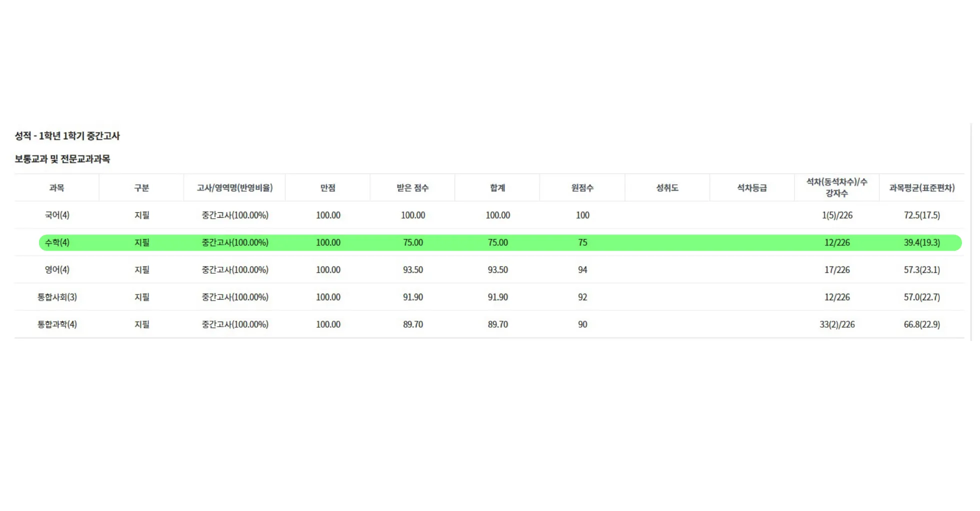The height and width of the screenshot is (511, 980).
Task: Select the 통합과학(4) subject cell
Action: tap(57, 324)
